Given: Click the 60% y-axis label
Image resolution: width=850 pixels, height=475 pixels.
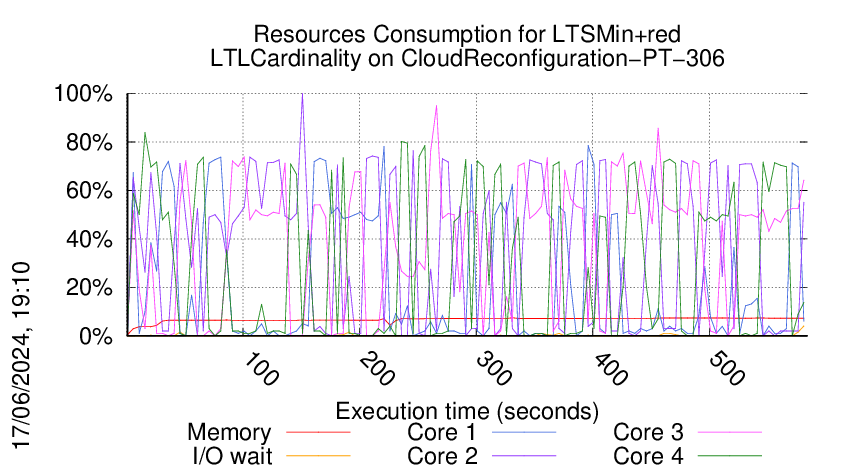Looking at the screenshot, I should [89, 191].
